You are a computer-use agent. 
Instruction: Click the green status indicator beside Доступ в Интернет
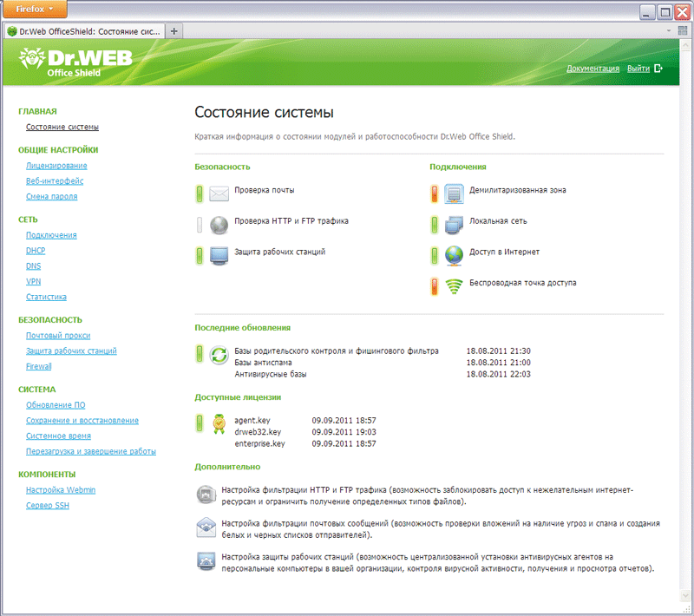pos(435,256)
